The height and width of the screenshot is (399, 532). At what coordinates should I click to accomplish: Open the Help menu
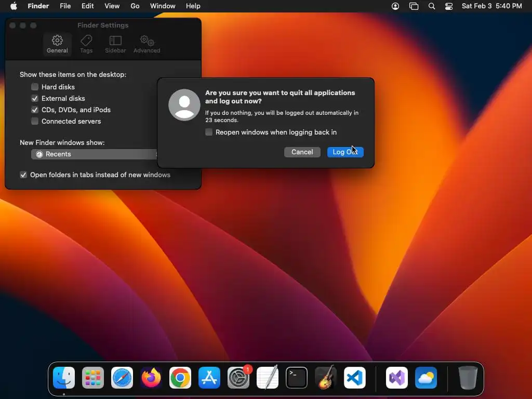point(193,6)
